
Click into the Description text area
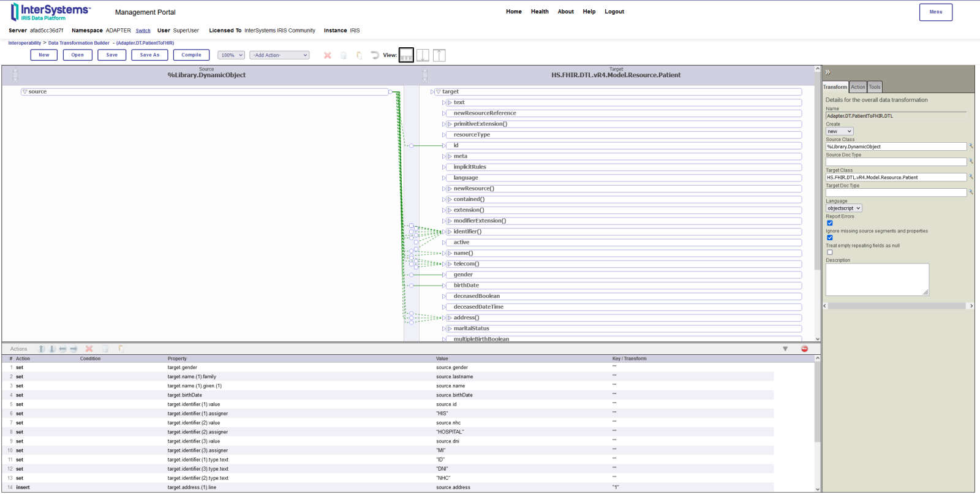point(876,279)
